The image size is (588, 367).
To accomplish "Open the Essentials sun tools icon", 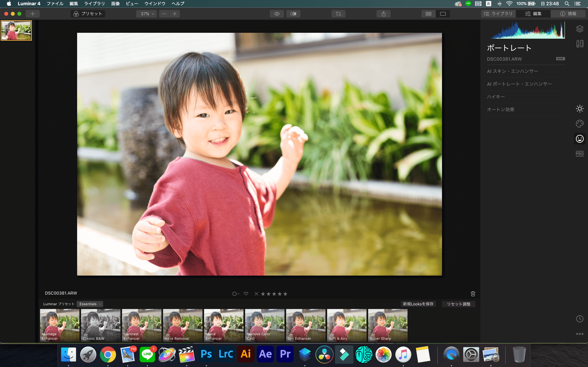I will 579,108.
